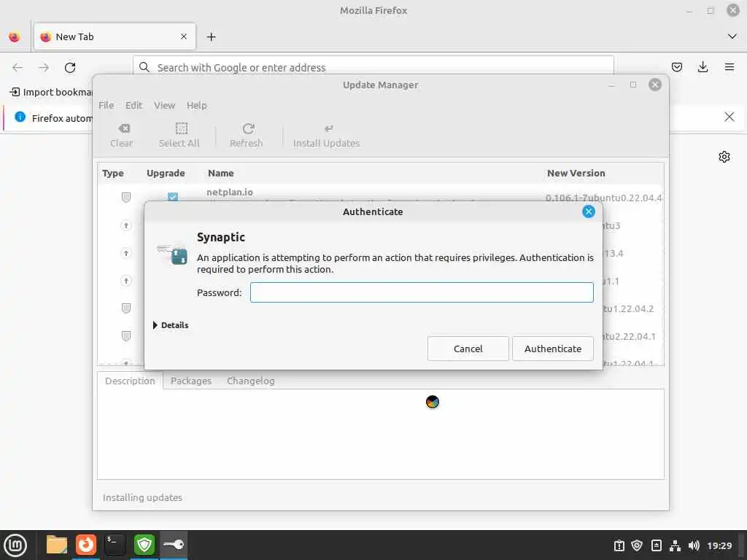Sort by the Upgrade column header
Viewport: 747px width, 560px height.
(x=166, y=174)
